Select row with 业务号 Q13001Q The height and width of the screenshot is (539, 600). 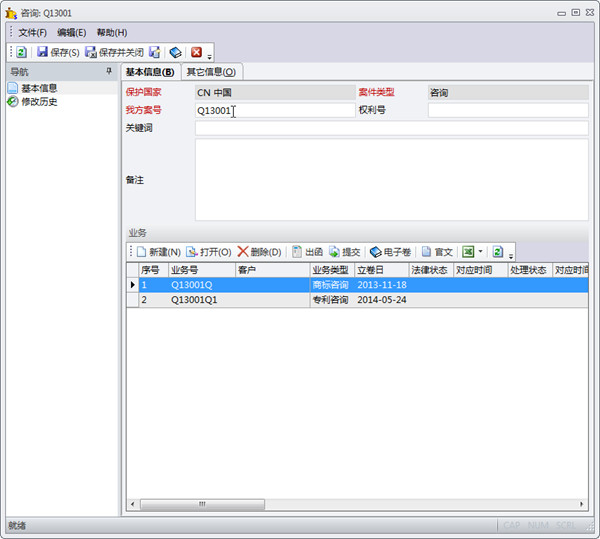(357, 285)
